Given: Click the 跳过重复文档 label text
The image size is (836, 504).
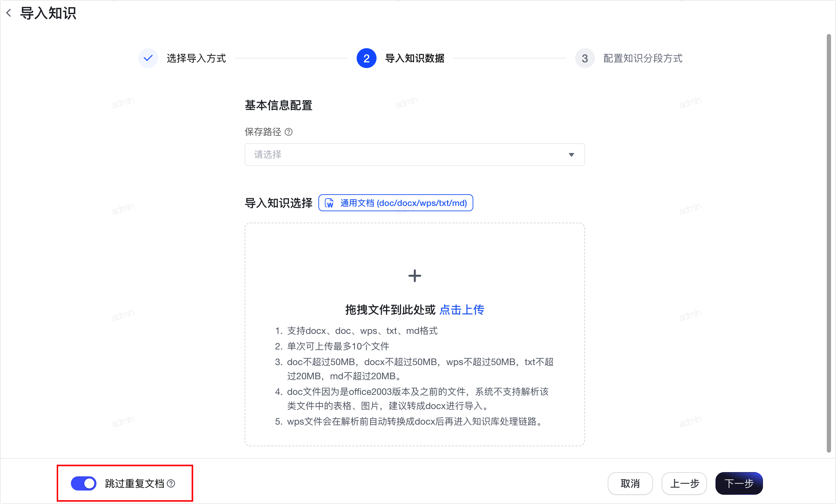Looking at the screenshot, I should point(135,483).
